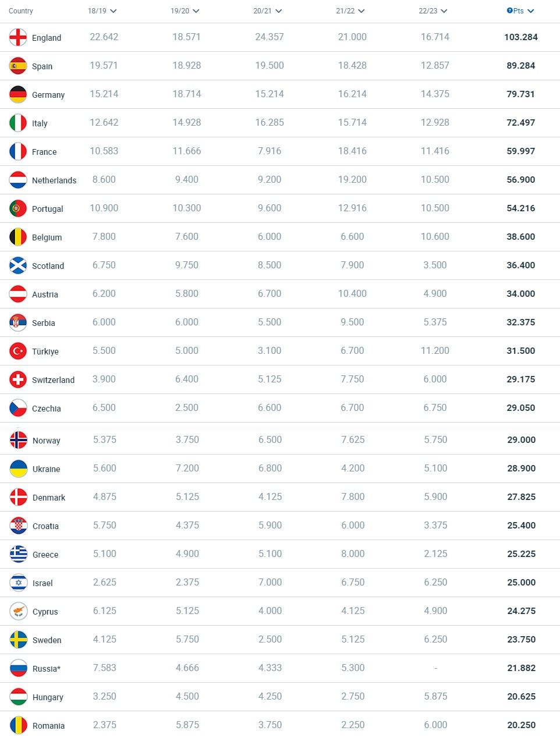The width and height of the screenshot is (560, 738).
Task: Click the Israel flag icon
Action: pyautogui.click(x=19, y=583)
